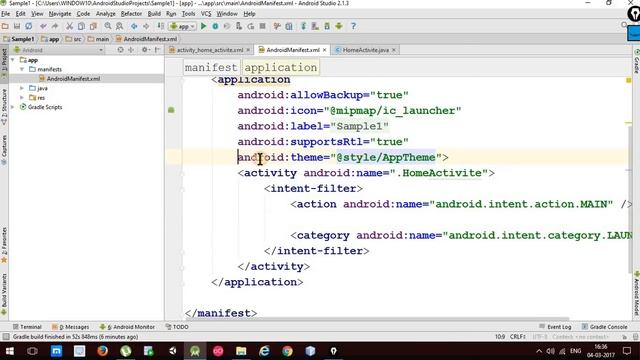Open the Event Log panel
The image size is (640, 360).
point(555,327)
